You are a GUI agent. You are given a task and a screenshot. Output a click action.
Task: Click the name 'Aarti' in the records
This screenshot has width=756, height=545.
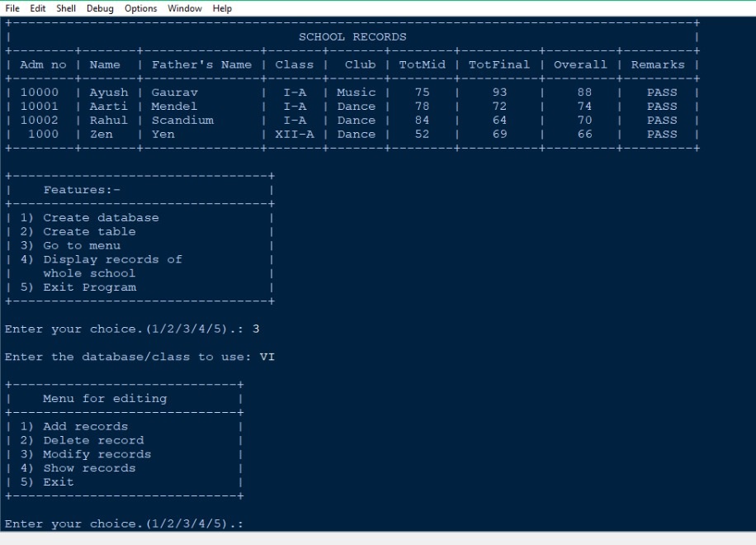coord(109,107)
